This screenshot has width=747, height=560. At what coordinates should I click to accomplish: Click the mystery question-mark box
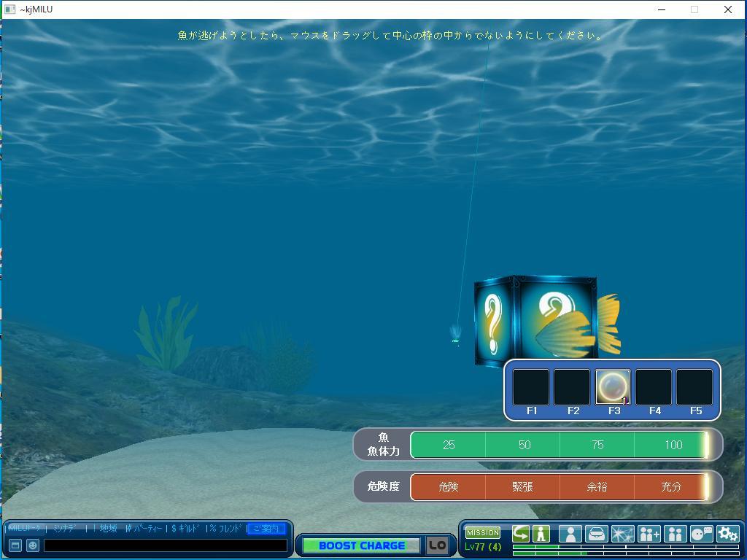pos(535,321)
